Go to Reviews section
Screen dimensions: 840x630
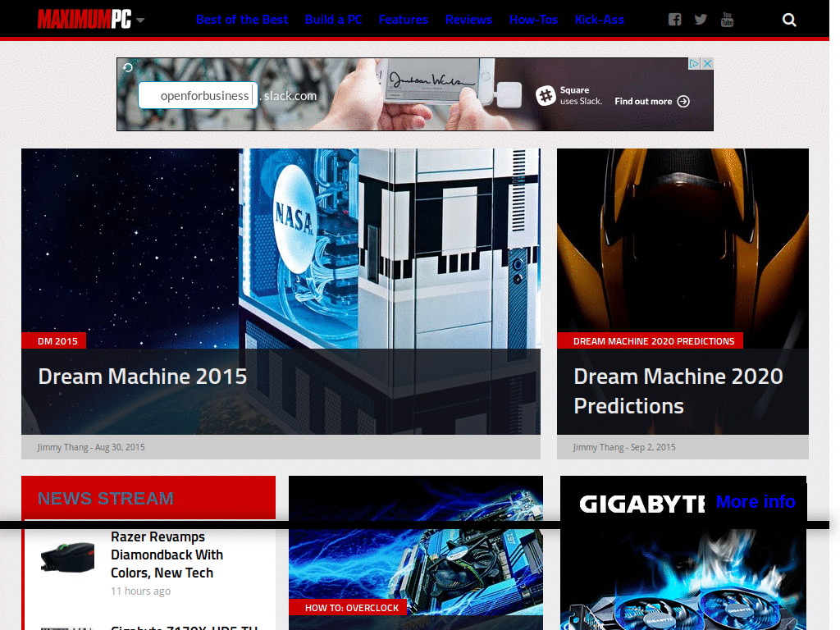[468, 20]
